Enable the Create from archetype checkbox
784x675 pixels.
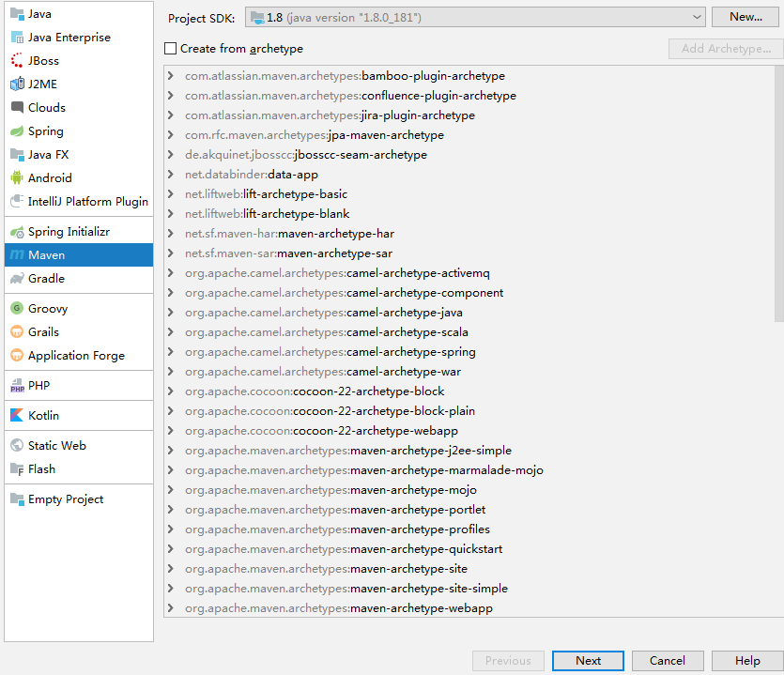tap(170, 49)
